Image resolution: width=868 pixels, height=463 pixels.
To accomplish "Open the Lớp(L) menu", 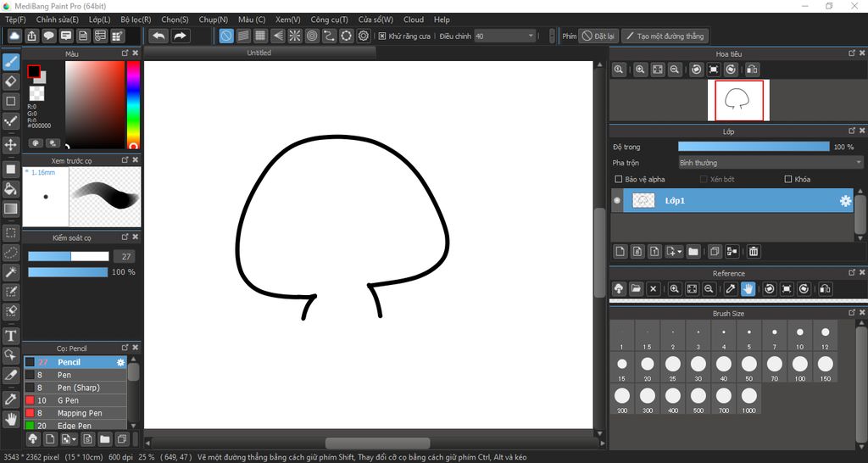I will (x=100, y=20).
